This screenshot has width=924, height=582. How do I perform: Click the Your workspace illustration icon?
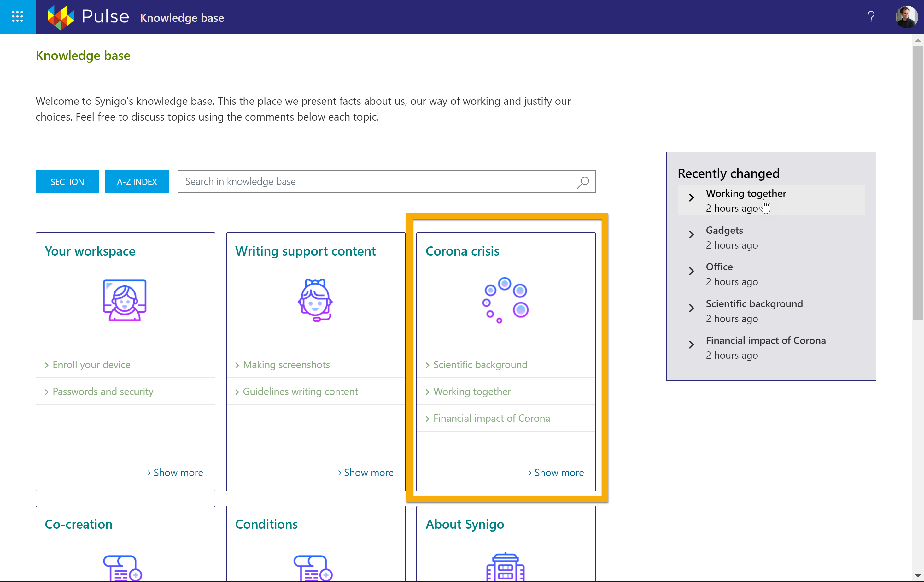click(125, 300)
